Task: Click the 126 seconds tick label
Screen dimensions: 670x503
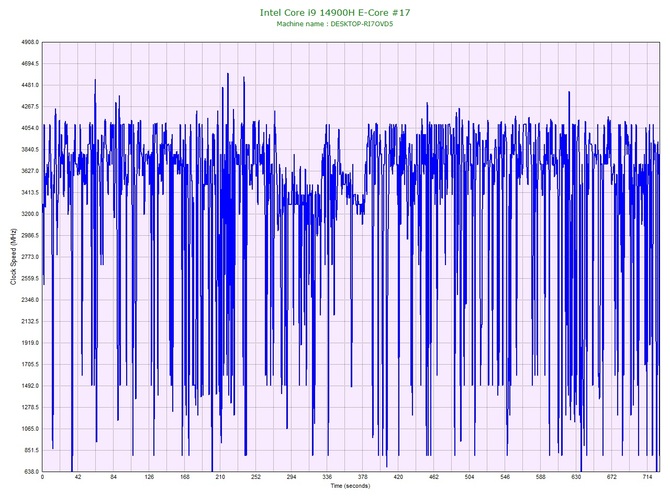Action: [149, 477]
